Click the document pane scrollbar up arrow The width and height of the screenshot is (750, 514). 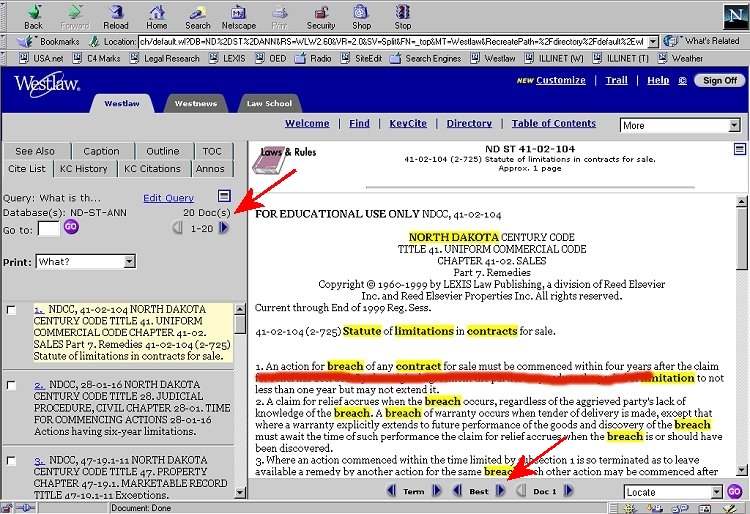coord(742,201)
